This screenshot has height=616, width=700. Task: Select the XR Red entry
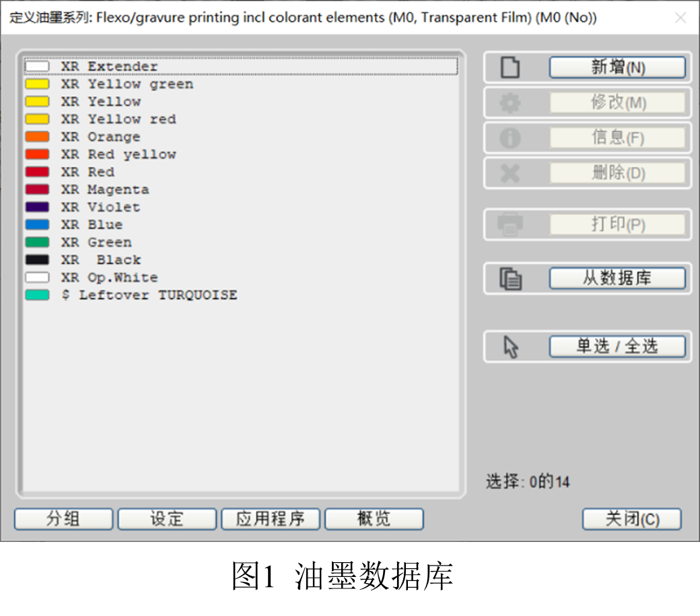[x=241, y=172]
